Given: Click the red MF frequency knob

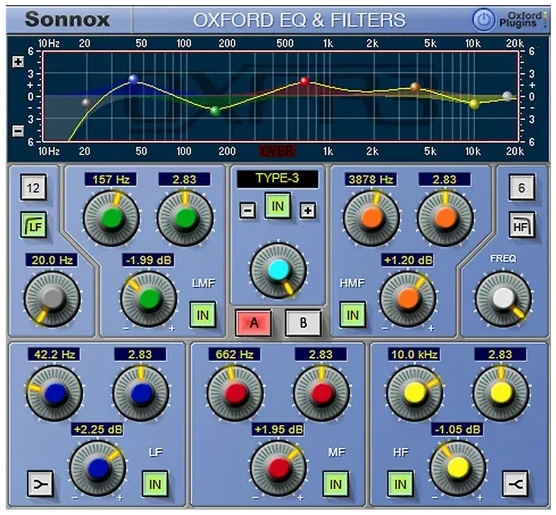Looking at the screenshot, I should (x=235, y=393).
